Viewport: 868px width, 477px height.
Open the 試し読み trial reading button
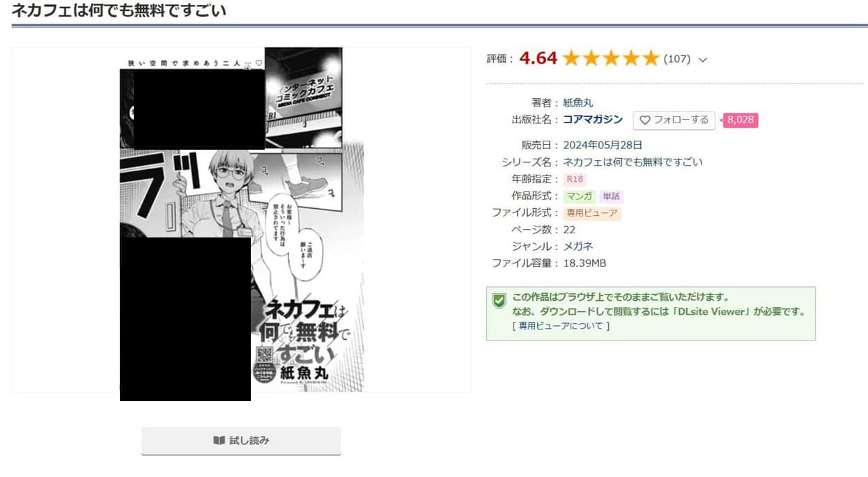coord(241,441)
